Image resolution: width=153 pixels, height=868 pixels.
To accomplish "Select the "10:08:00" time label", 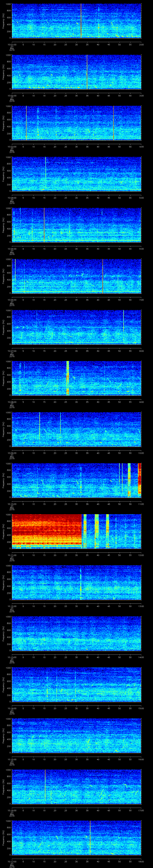I will click(x=12, y=402).
